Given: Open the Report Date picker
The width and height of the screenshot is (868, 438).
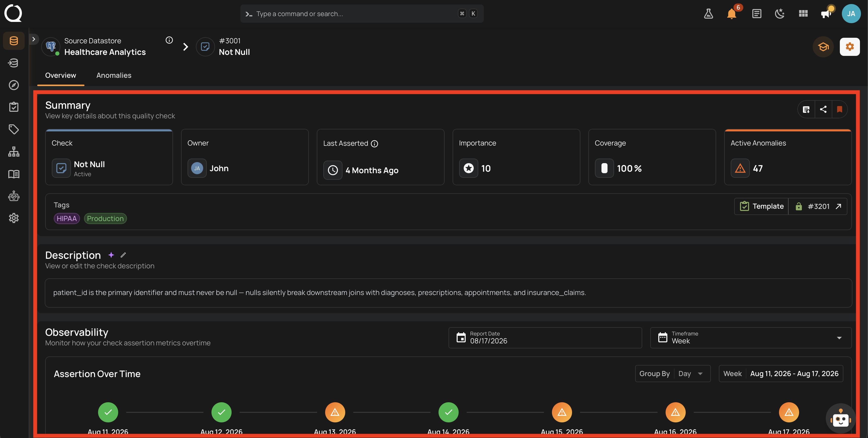Looking at the screenshot, I should pyautogui.click(x=545, y=338).
